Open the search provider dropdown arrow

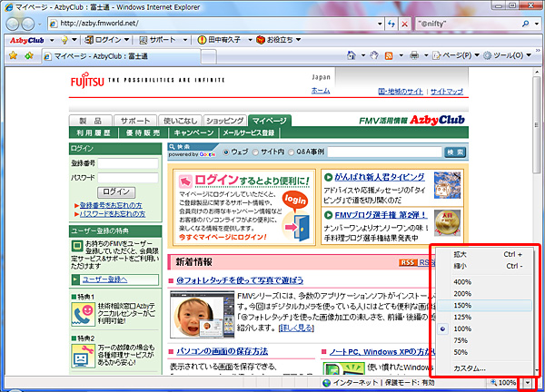point(537,24)
